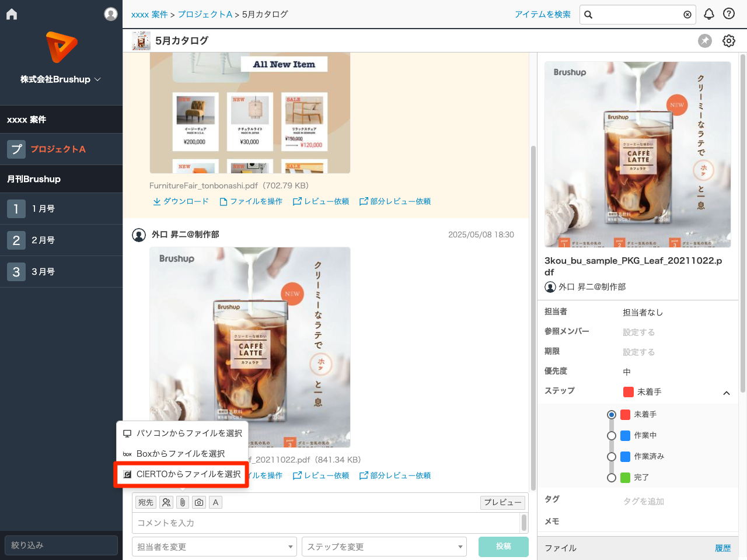Click プロジェクトA breadcrumb link

[x=205, y=15]
